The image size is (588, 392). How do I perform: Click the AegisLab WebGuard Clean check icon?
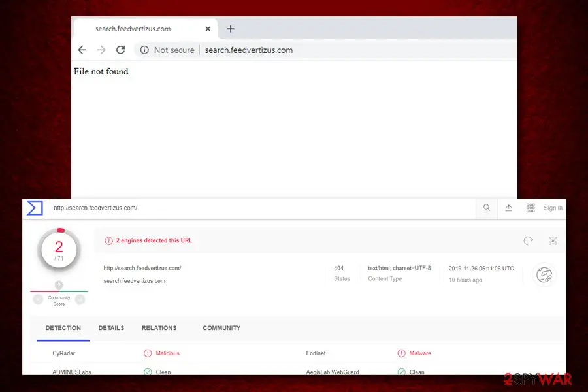click(x=401, y=372)
